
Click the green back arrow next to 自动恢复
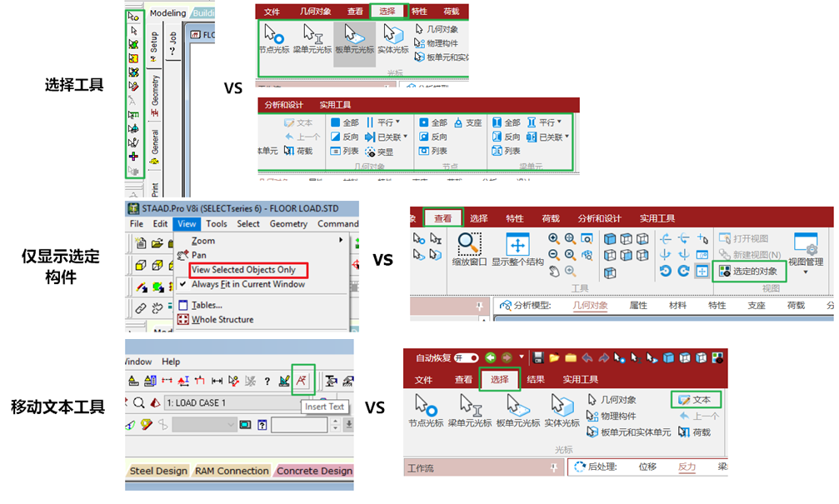(490, 357)
